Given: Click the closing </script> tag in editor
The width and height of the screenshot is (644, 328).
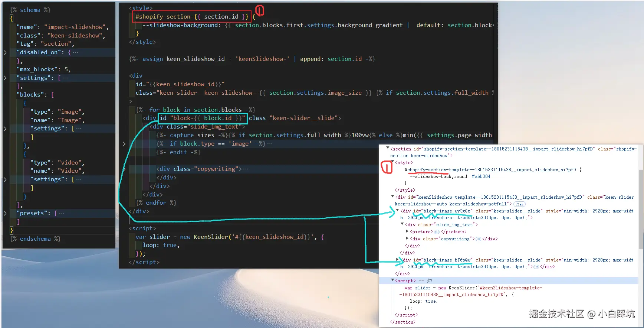Looking at the screenshot, I should tap(144, 262).
